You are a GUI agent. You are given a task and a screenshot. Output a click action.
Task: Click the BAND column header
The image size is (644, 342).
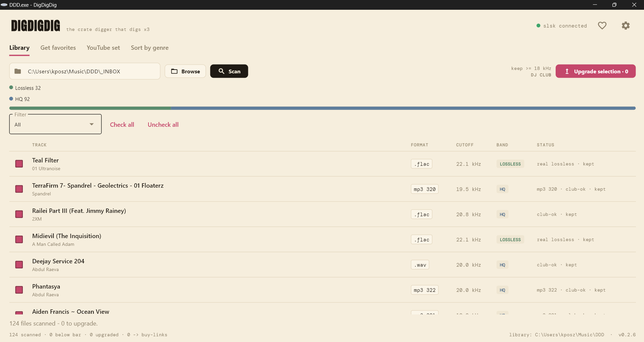(x=502, y=145)
